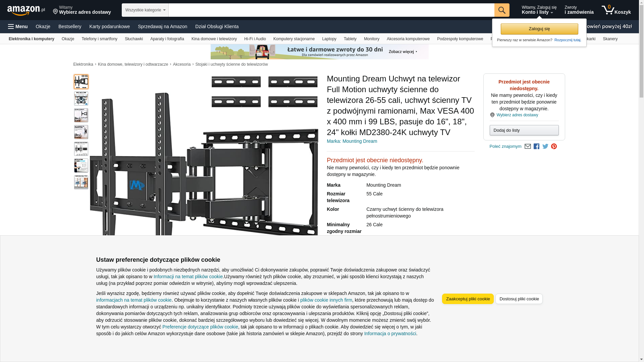Viewport: 644px width, 362px height.
Task: Click the Zaakceptuj pliki cookie button
Action: pos(468,299)
